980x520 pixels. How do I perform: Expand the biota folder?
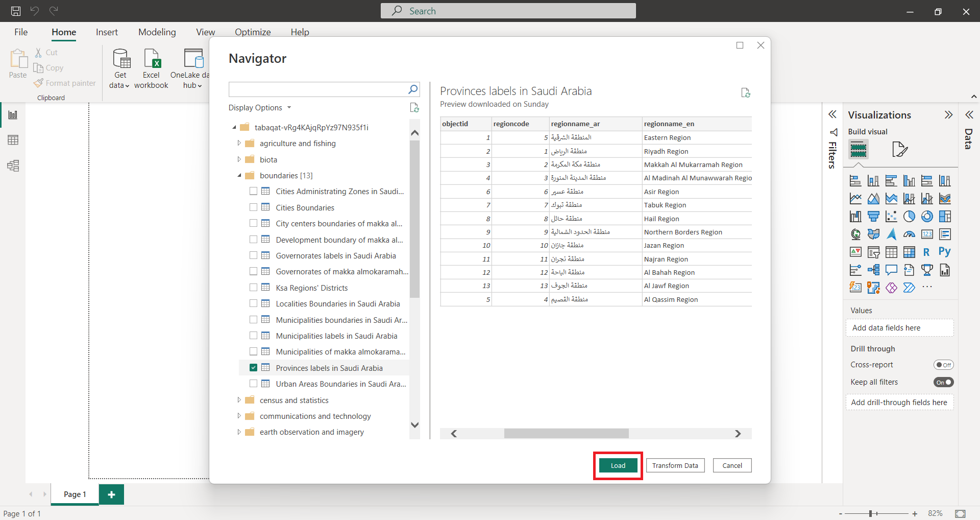click(x=239, y=159)
